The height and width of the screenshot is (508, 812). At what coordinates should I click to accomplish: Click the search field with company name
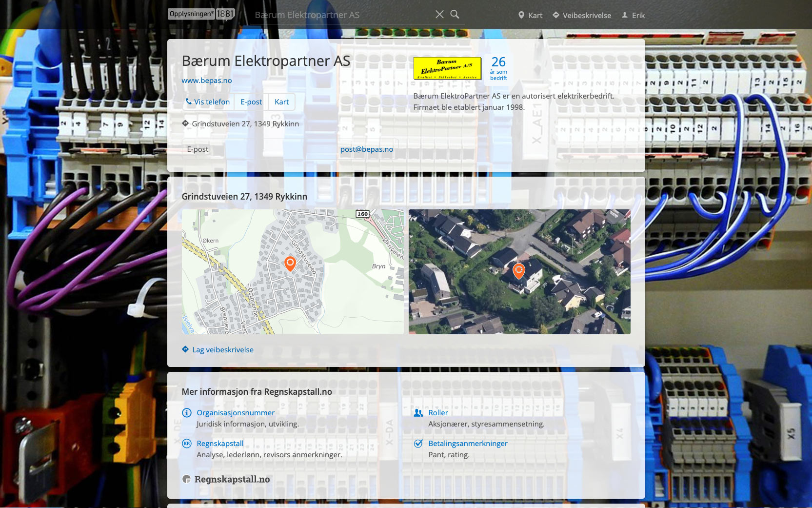(341, 15)
